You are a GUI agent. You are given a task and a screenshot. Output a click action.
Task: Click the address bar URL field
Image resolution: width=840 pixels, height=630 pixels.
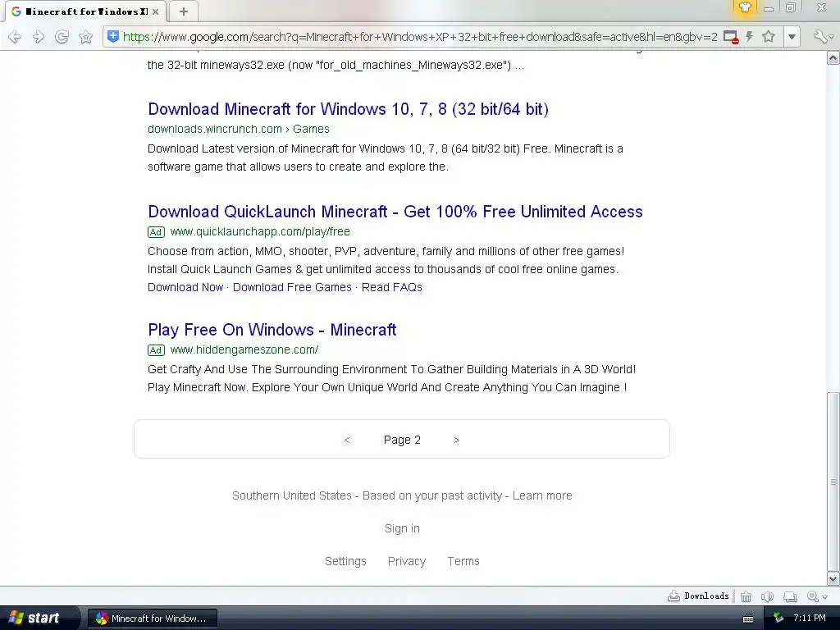tap(419, 37)
